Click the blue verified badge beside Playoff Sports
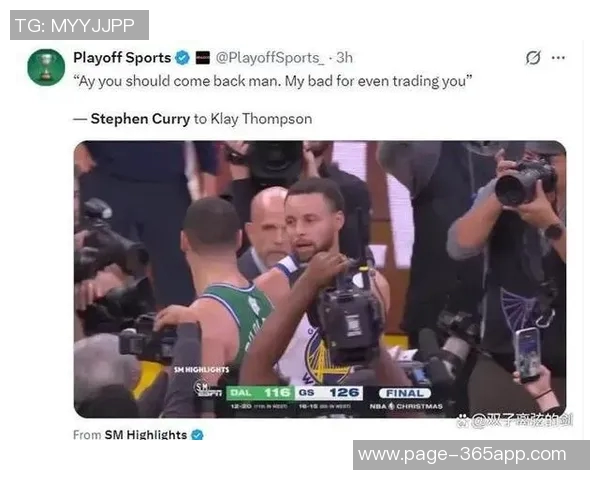This screenshot has height=480, width=600. (x=183, y=58)
